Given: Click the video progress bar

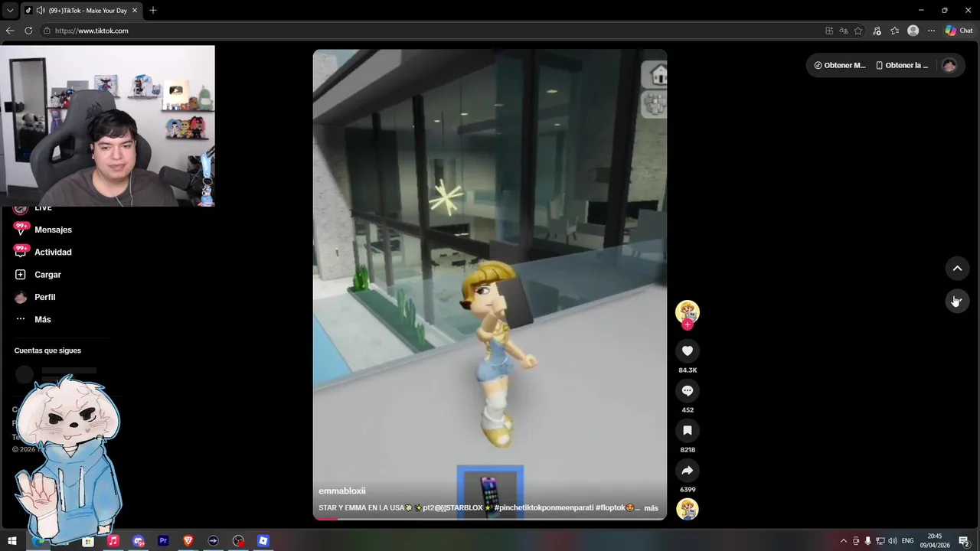Looking at the screenshot, I should [x=490, y=519].
